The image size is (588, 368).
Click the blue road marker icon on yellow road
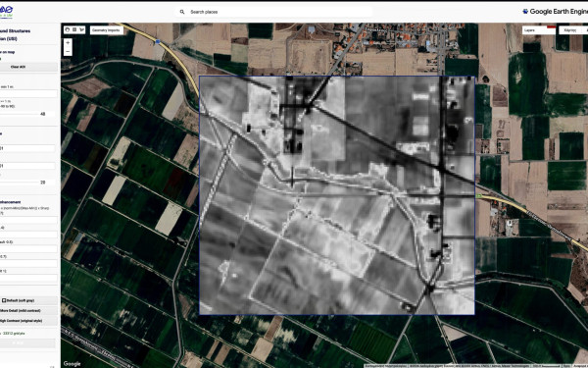click(158, 41)
